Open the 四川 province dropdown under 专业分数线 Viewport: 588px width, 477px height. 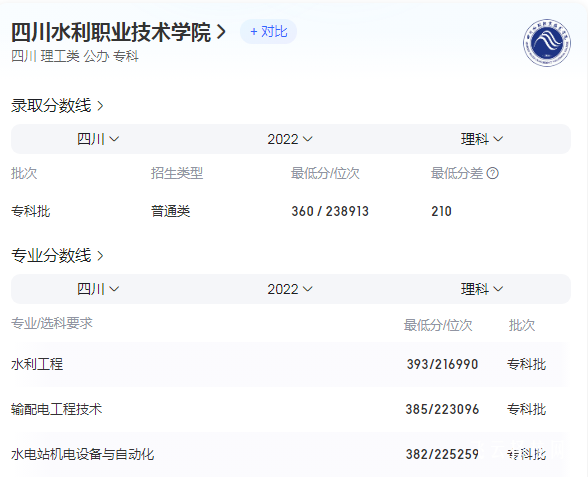[x=98, y=289]
